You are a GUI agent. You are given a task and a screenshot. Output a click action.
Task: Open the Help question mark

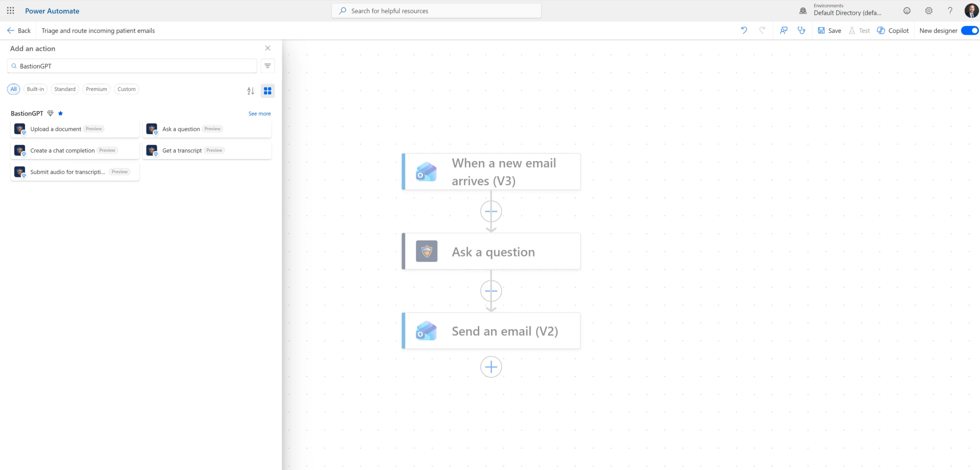pos(950,11)
